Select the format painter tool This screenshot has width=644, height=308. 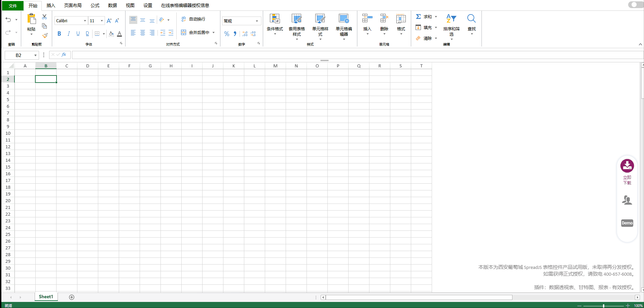[x=45, y=35]
